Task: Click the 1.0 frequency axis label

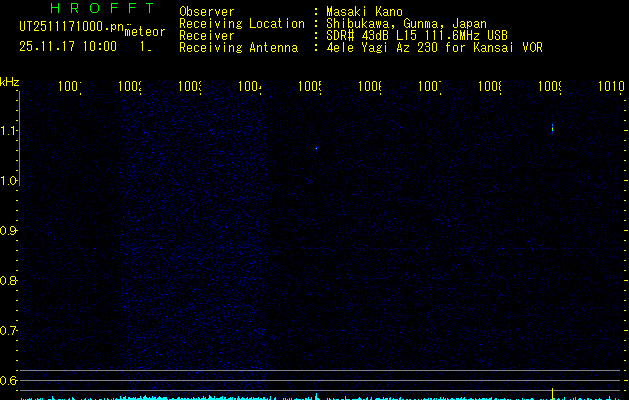Action: point(8,181)
